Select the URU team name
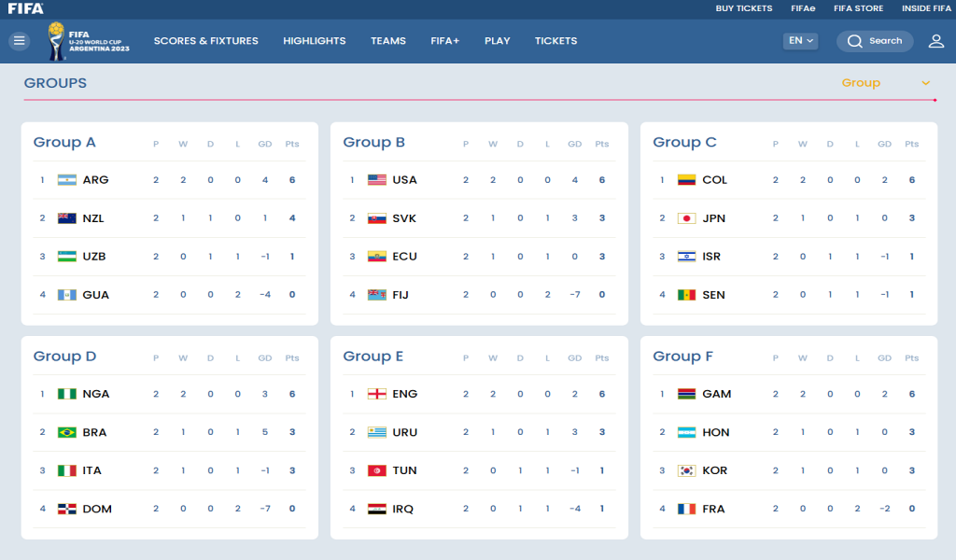Screen dimensions: 956x560 point(405,432)
